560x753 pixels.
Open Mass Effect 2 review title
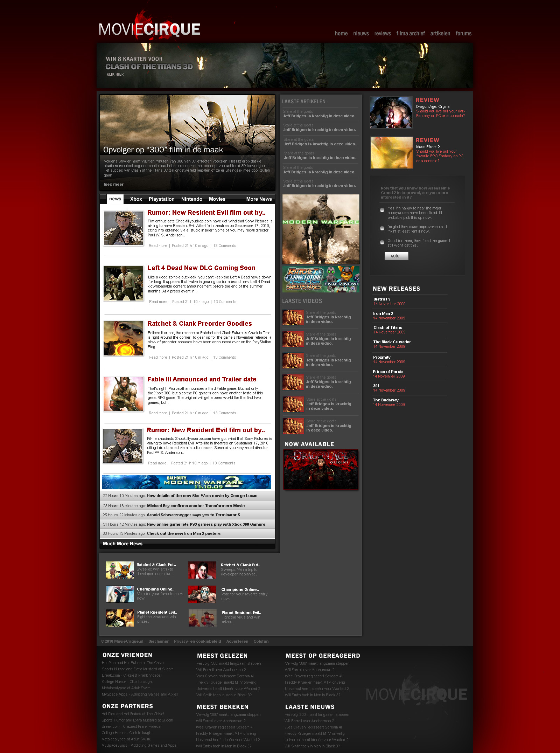428,147
